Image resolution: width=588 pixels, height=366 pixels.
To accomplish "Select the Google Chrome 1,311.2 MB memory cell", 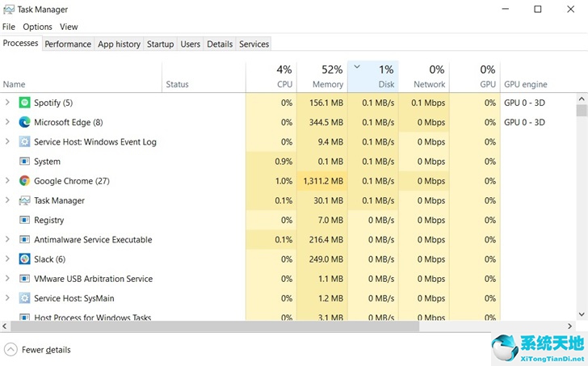I will tap(322, 181).
